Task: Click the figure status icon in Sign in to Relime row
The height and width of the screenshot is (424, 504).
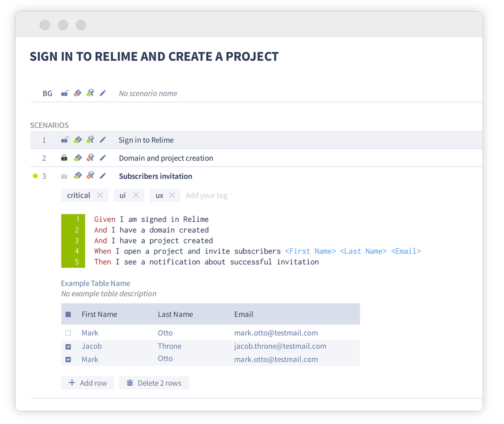Action: [x=90, y=140]
